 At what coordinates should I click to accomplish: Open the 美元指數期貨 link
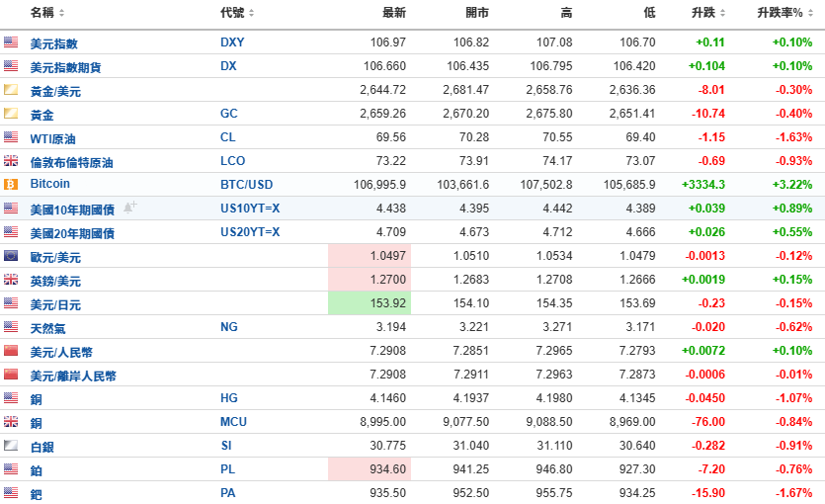tap(65, 67)
